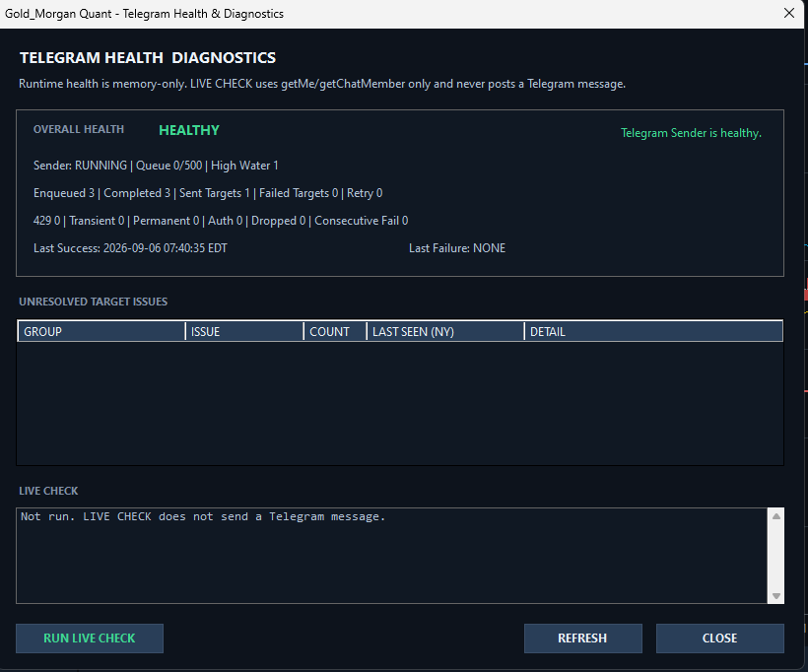Click the LIVE CHECK section heading
Screen dimensions: 808x672
tap(48, 491)
